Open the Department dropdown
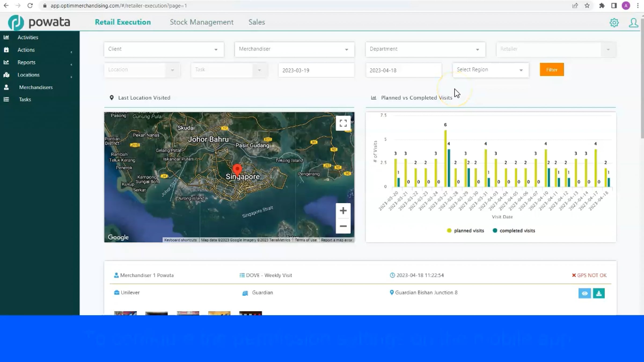 (x=425, y=49)
